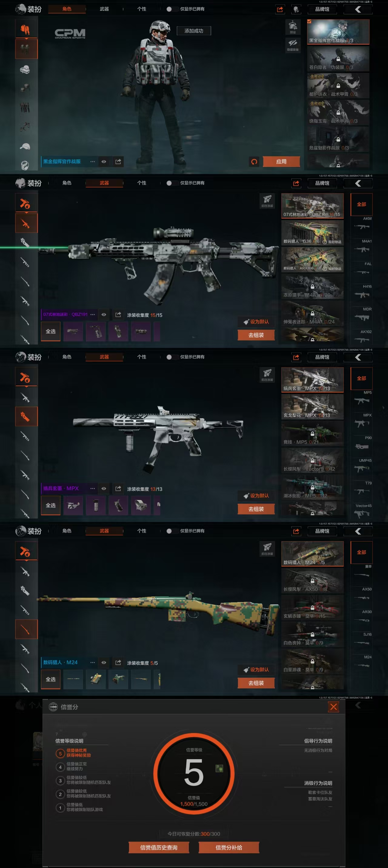Screen dimensions: 388x868
Task: Click the orange reset rotation icon beside 应用
Action: pos(254,162)
